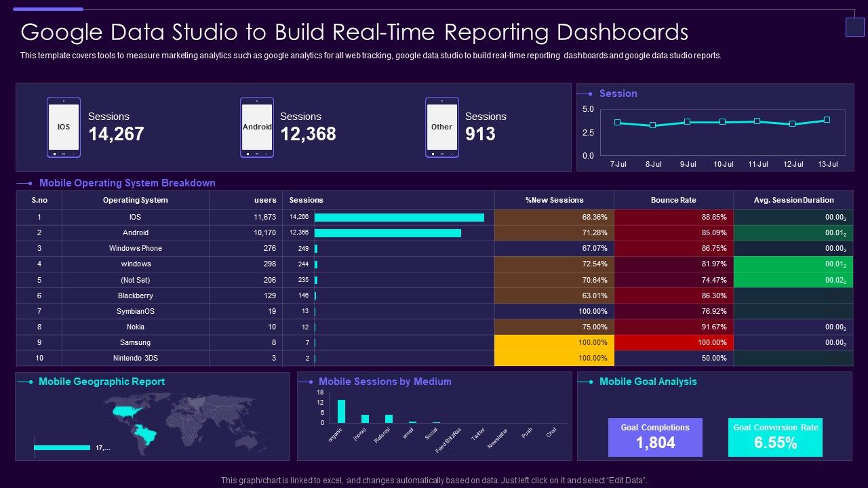
Task: Click the organic bar in the chart
Action: click(x=341, y=411)
